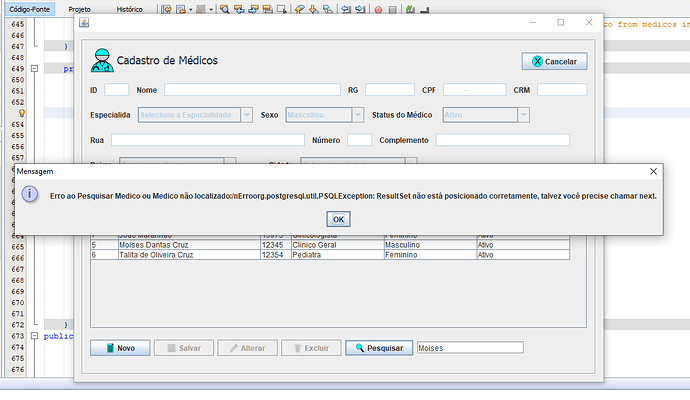Click the Find Previous Occurrence icon
The width and height of the screenshot is (690, 400).
(x=239, y=9)
